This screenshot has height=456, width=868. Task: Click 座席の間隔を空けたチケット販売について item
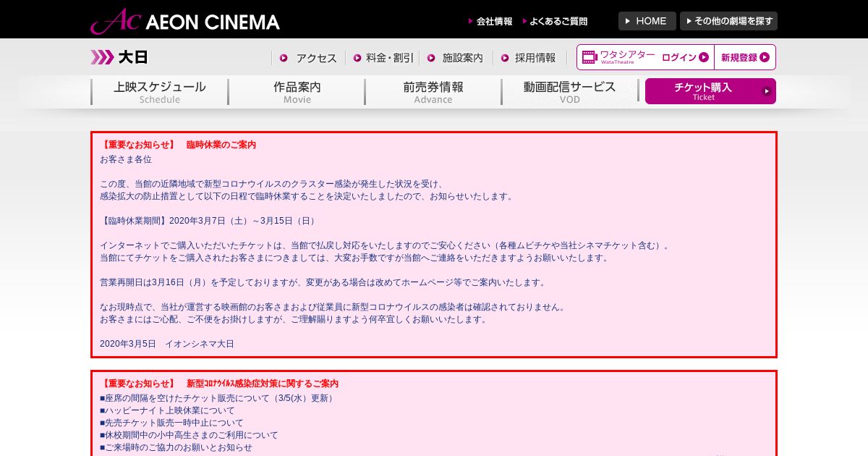tap(217, 398)
